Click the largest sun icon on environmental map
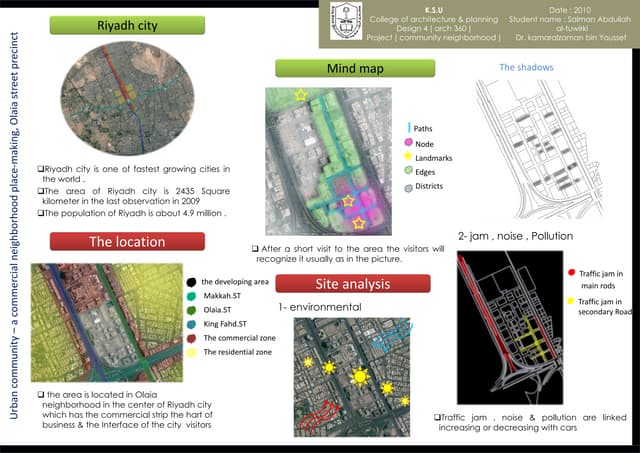This screenshot has width=640, height=453. (x=359, y=376)
